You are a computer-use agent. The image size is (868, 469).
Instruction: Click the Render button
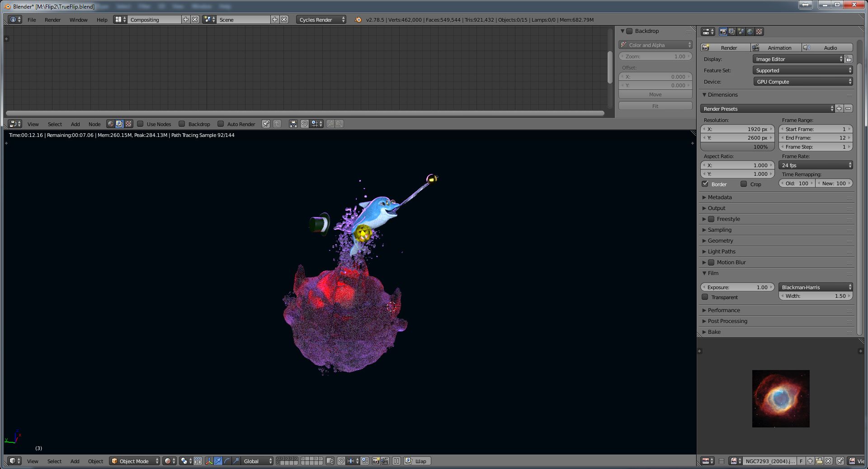click(726, 48)
